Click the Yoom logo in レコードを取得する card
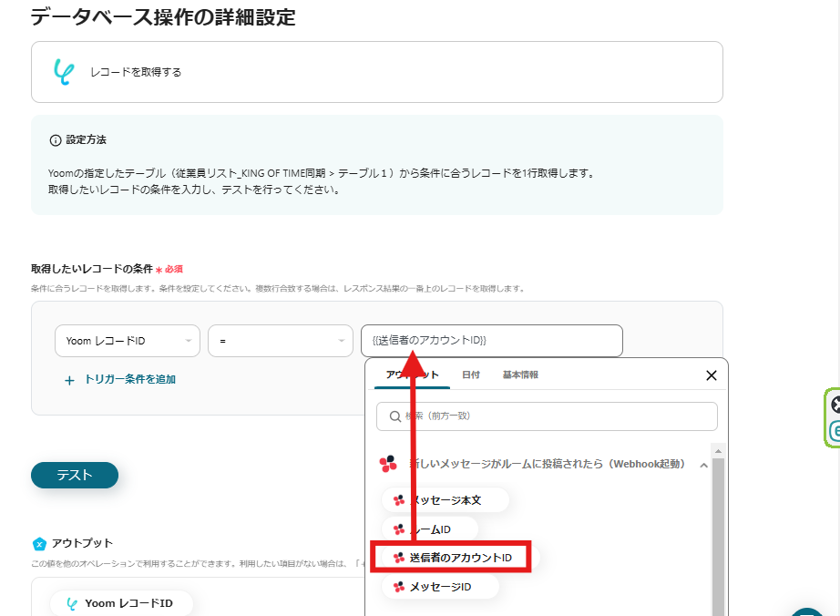The image size is (840, 616). point(64,72)
